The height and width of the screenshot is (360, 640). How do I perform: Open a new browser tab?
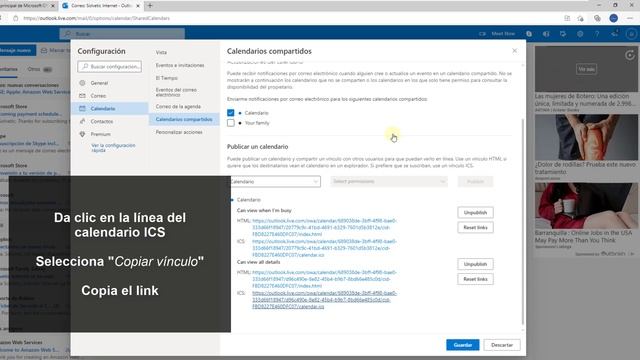click(150, 6)
